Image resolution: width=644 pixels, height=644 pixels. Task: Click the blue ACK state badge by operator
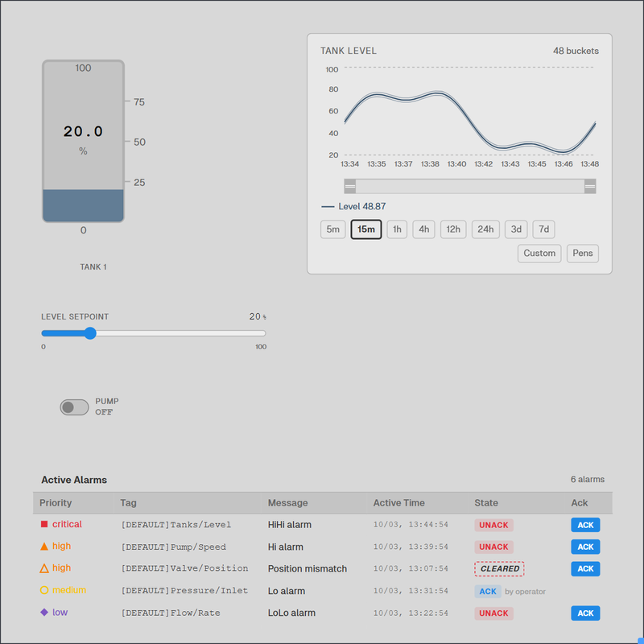pyautogui.click(x=488, y=591)
